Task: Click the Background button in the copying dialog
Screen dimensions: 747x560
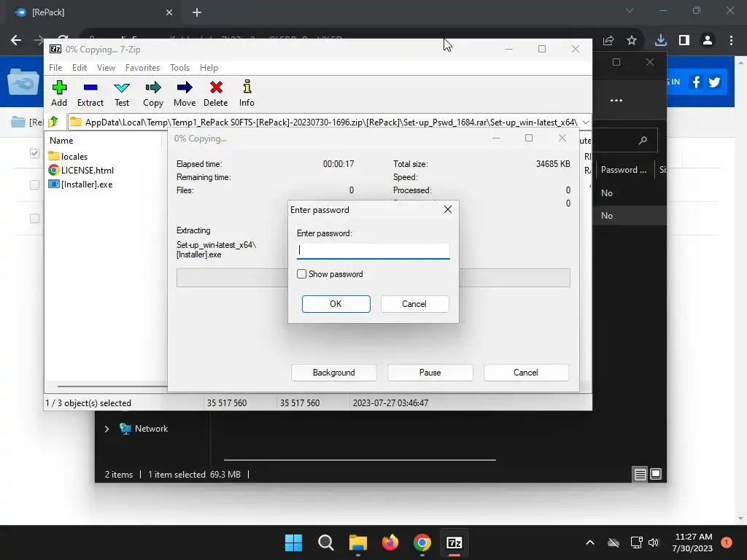Action: [x=333, y=373]
